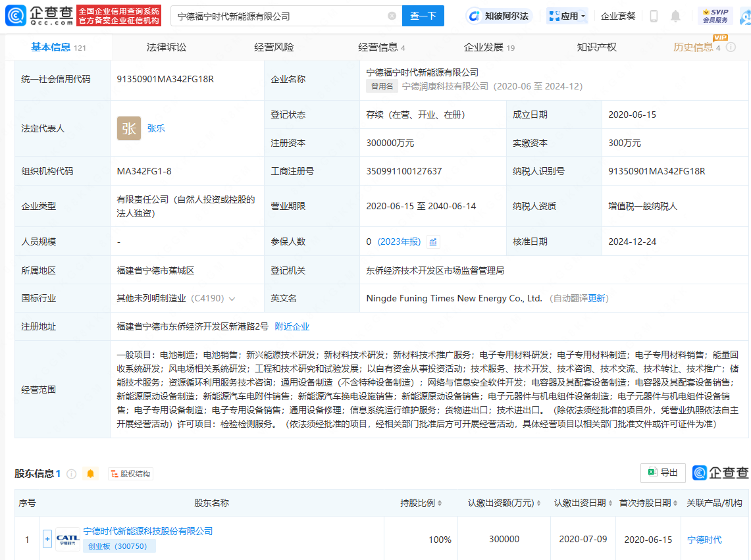Expand the 国标行业 industry classification chevron
751x560 pixels.
(x=232, y=299)
